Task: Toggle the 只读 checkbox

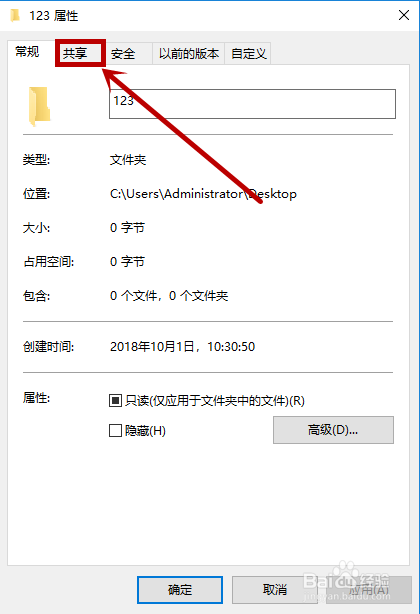Action: [x=115, y=401]
